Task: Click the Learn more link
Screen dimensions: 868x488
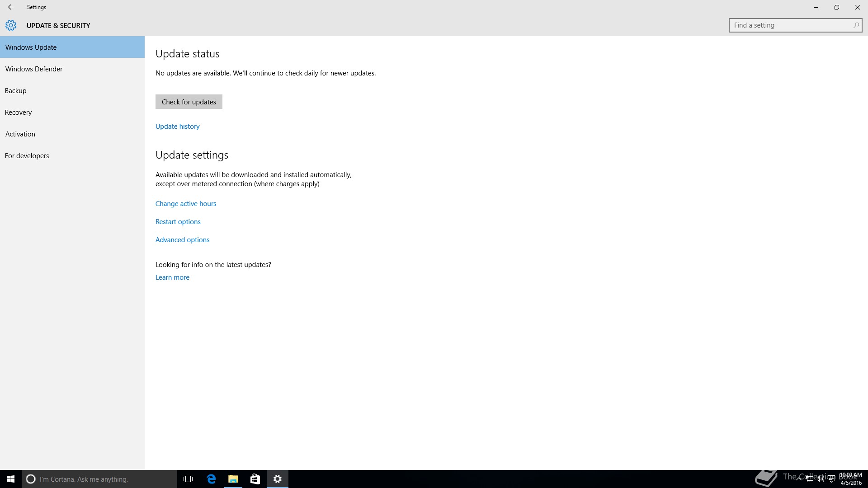Action: click(173, 277)
